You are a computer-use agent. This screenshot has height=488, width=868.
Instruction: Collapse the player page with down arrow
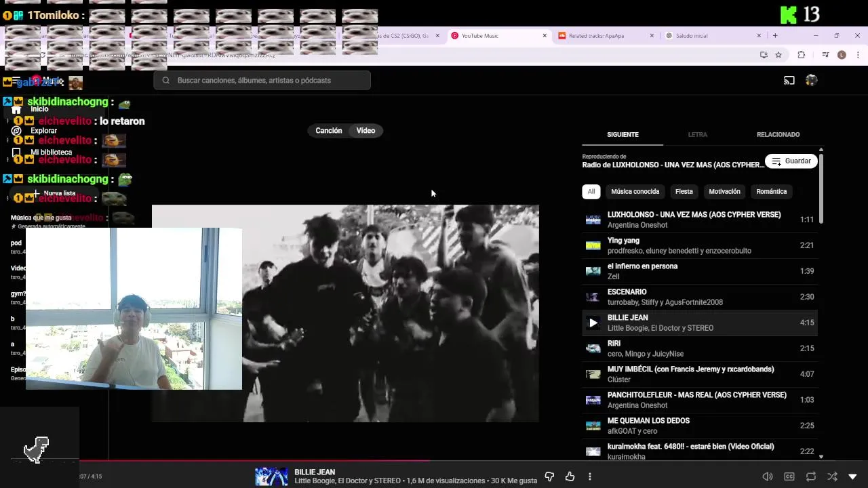click(853, 477)
